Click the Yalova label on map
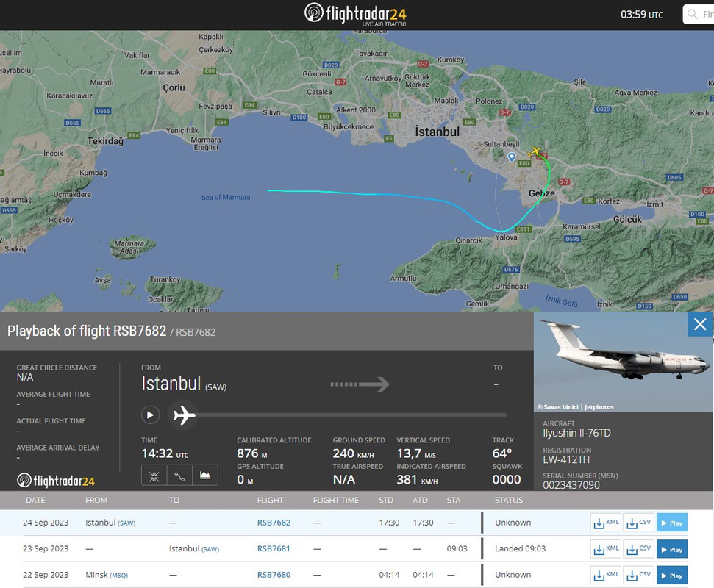Viewport: 714px width, 588px height. [x=506, y=237]
